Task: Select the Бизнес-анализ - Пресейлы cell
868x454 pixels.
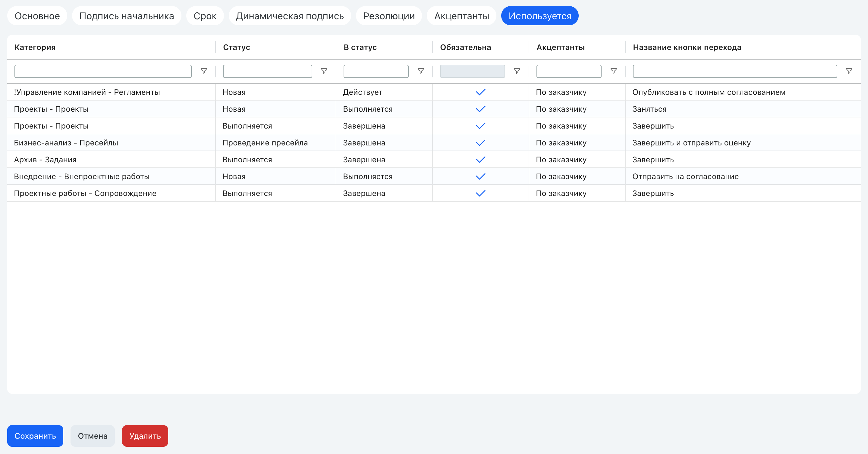Action: click(111, 142)
